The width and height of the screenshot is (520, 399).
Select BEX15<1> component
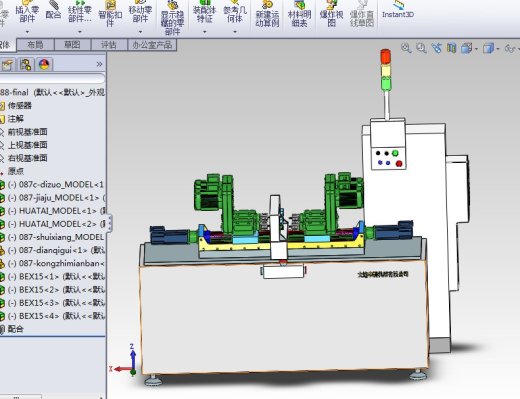56,276
